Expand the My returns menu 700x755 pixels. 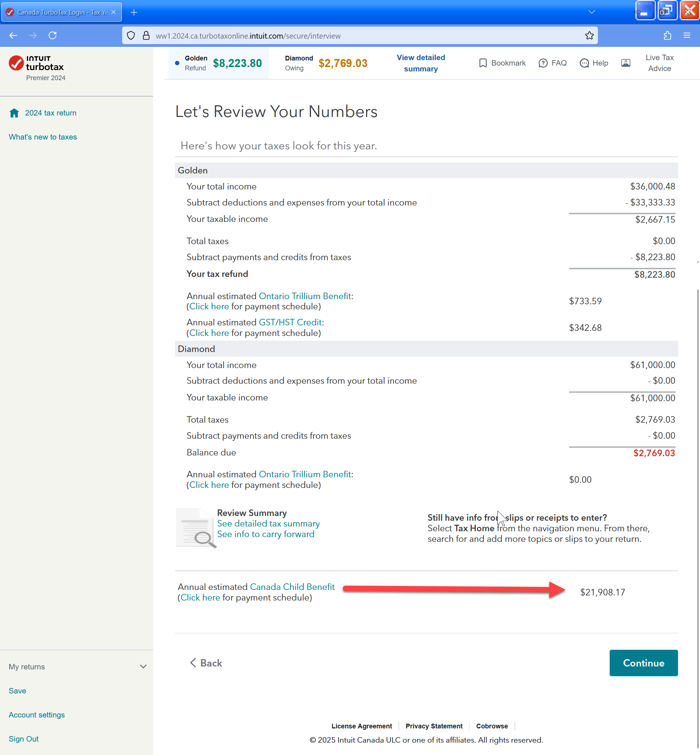click(x=77, y=666)
